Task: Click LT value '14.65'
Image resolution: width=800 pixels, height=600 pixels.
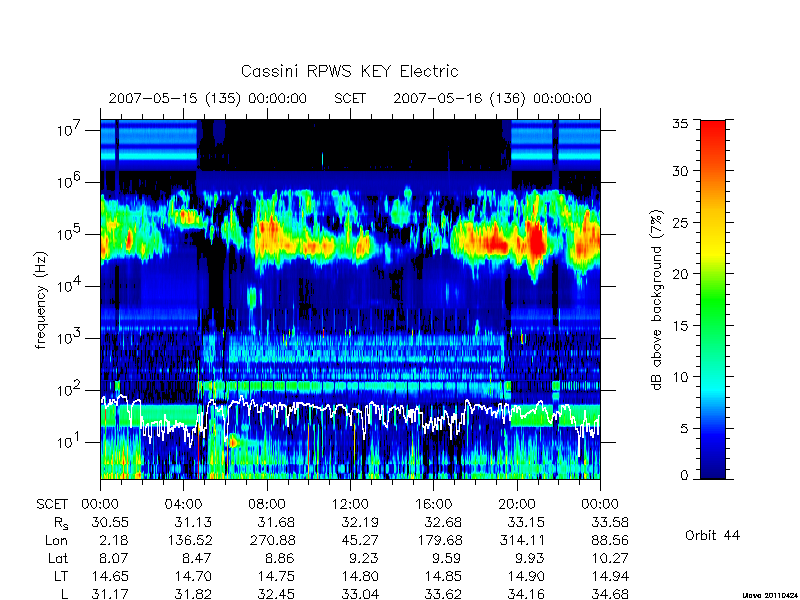Action: click(x=110, y=576)
